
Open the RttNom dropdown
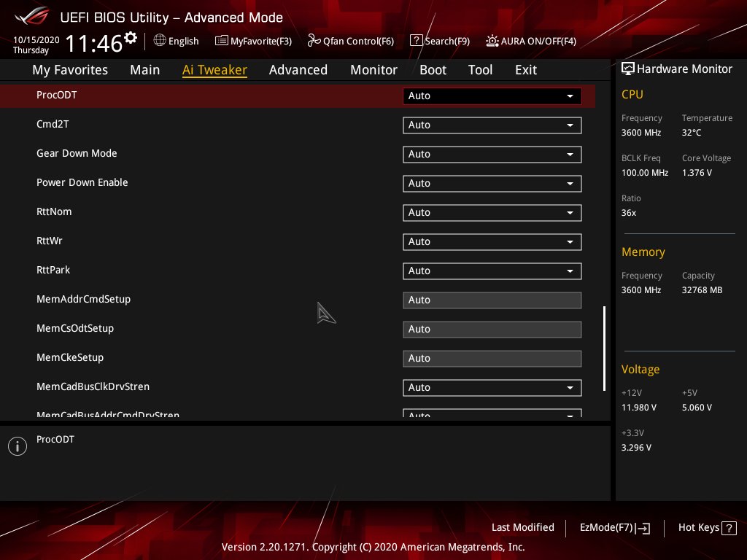(x=492, y=212)
